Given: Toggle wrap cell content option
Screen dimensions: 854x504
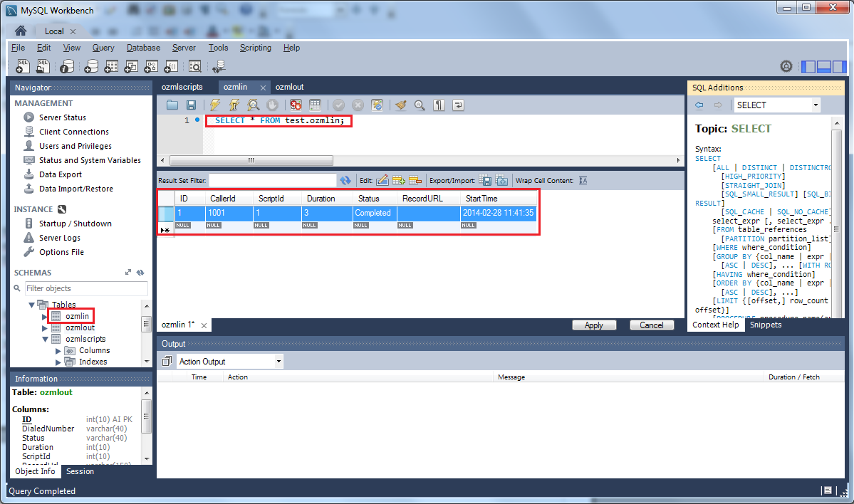Looking at the screenshot, I should point(583,181).
